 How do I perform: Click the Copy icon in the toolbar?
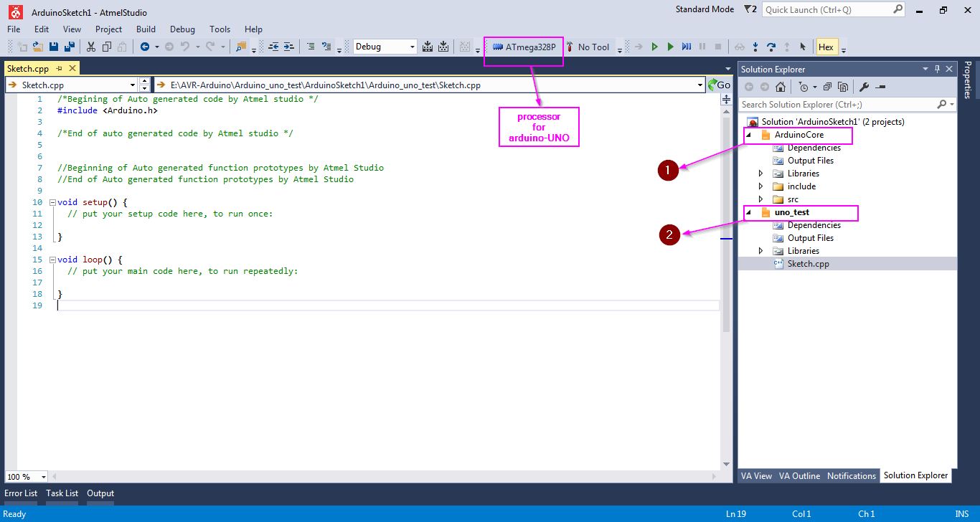click(107, 47)
